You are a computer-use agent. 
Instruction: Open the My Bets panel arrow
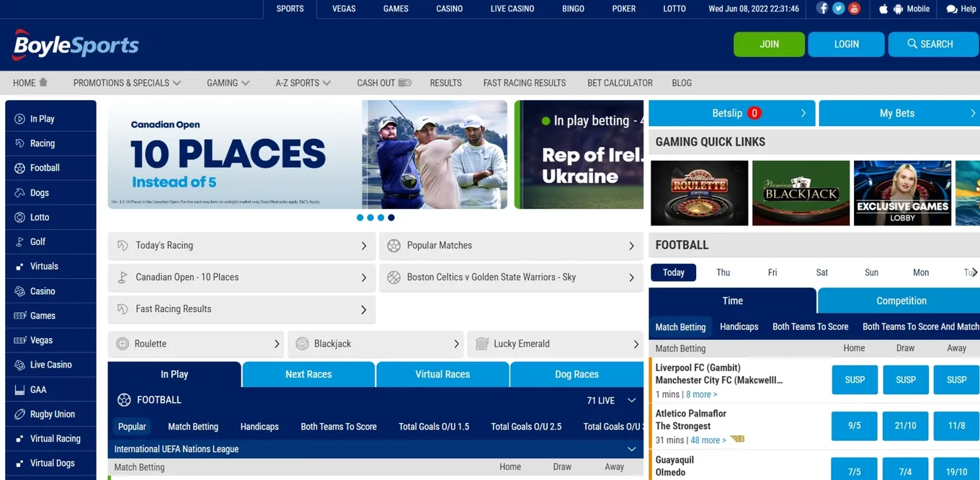click(x=973, y=113)
